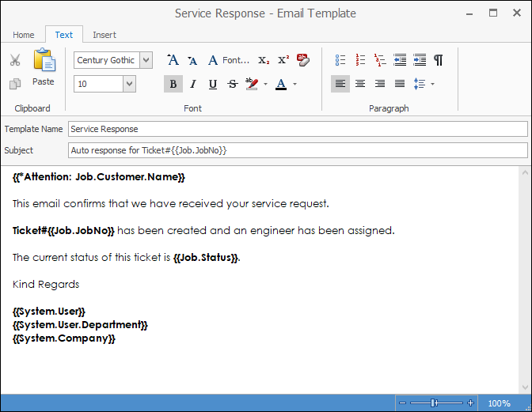The image size is (532, 412).
Task: Click the Template Name field
Action: tap(298, 129)
